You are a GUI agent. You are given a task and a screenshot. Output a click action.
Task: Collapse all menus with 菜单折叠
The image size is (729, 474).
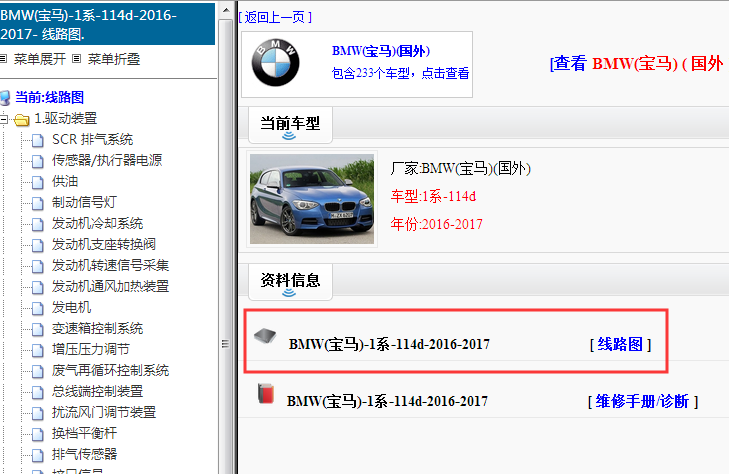pyautogui.click(x=114, y=59)
